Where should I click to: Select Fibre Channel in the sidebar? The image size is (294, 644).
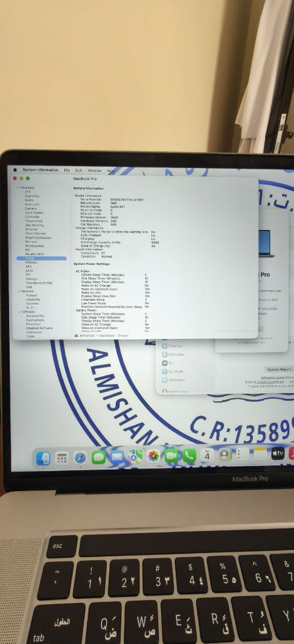point(35,233)
